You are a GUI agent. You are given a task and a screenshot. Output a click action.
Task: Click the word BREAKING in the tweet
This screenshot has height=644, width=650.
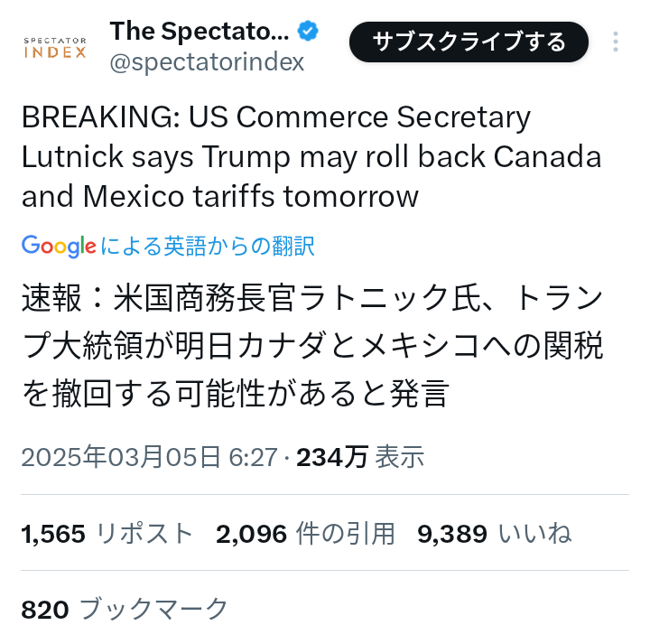click(x=86, y=117)
